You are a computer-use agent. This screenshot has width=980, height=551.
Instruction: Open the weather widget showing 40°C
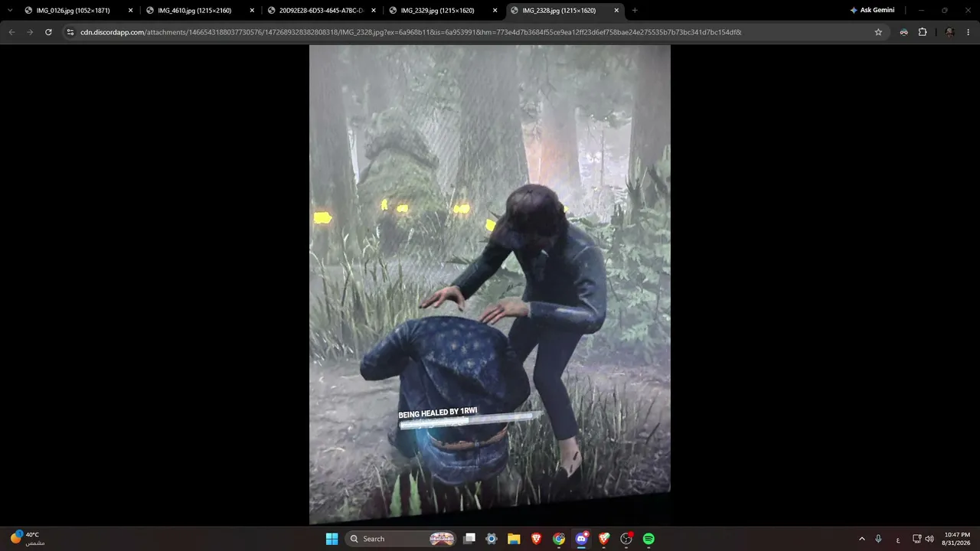point(26,538)
